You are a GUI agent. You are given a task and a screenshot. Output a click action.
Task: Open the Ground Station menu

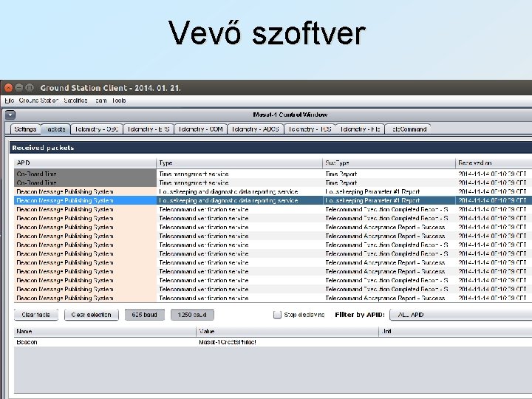click(x=38, y=100)
